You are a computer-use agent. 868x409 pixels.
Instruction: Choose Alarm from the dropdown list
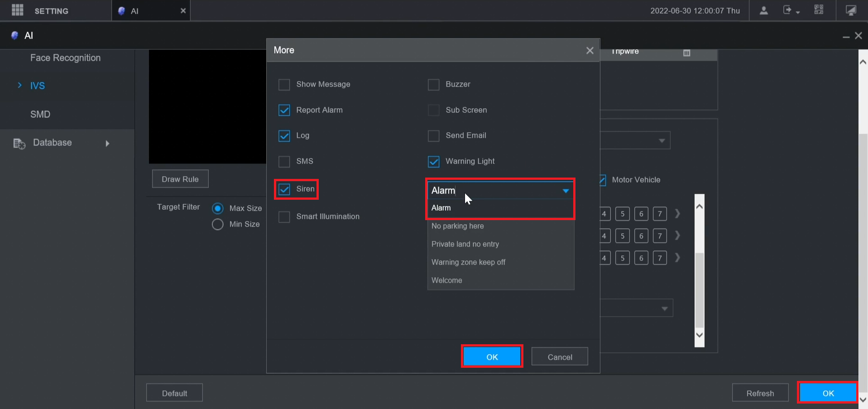click(501, 208)
